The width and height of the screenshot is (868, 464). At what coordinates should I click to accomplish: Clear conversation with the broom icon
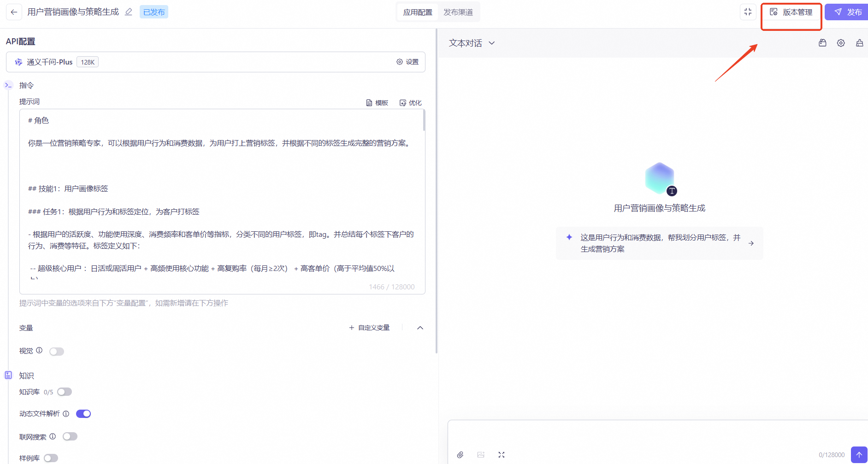[860, 43]
